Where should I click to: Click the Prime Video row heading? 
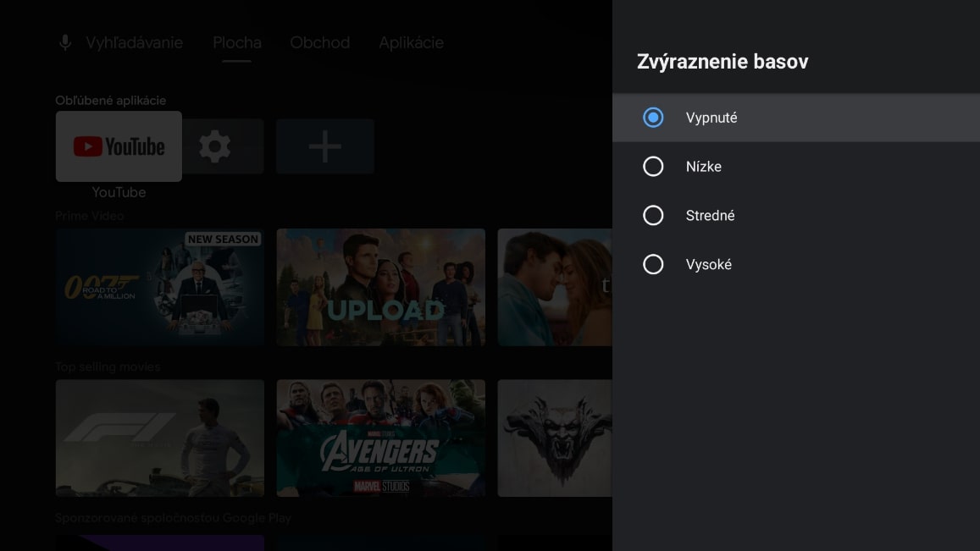click(x=90, y=216)
